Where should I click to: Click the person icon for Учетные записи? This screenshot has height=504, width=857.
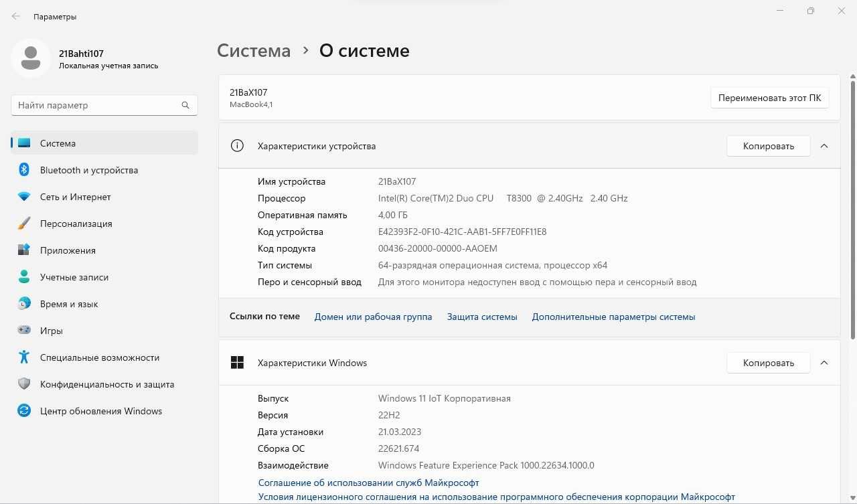24,277
